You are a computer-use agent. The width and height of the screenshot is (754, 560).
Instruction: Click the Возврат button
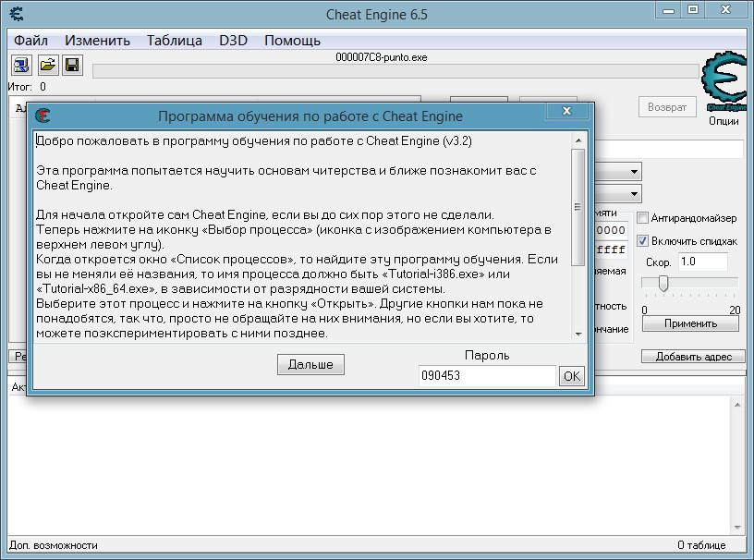pyautogui.click(x=667, y=107)
